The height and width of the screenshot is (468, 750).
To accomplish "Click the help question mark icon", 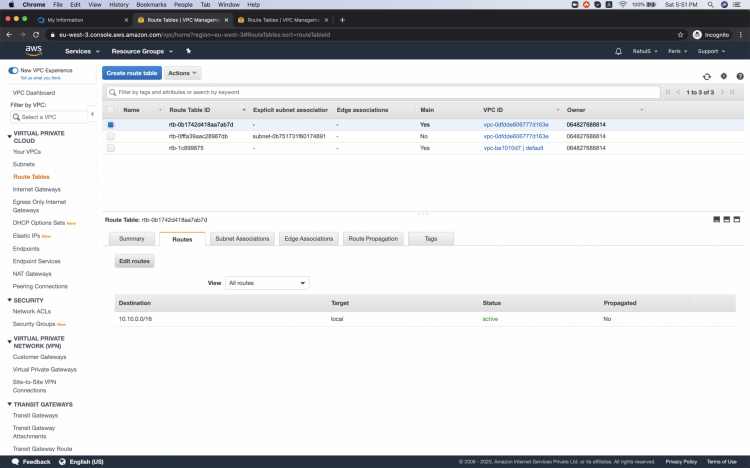I will tap(739, 75).
